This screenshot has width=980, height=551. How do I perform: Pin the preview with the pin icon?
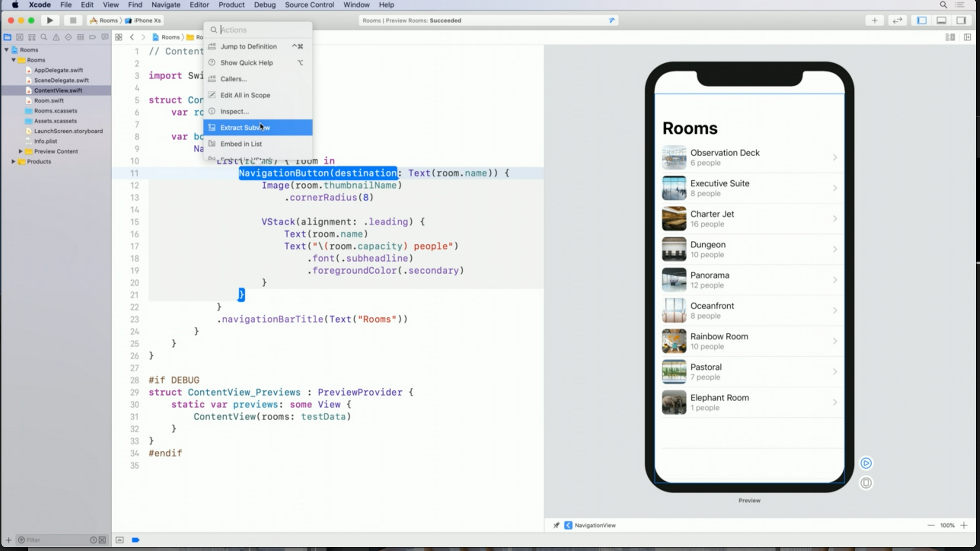pos(556,526)
